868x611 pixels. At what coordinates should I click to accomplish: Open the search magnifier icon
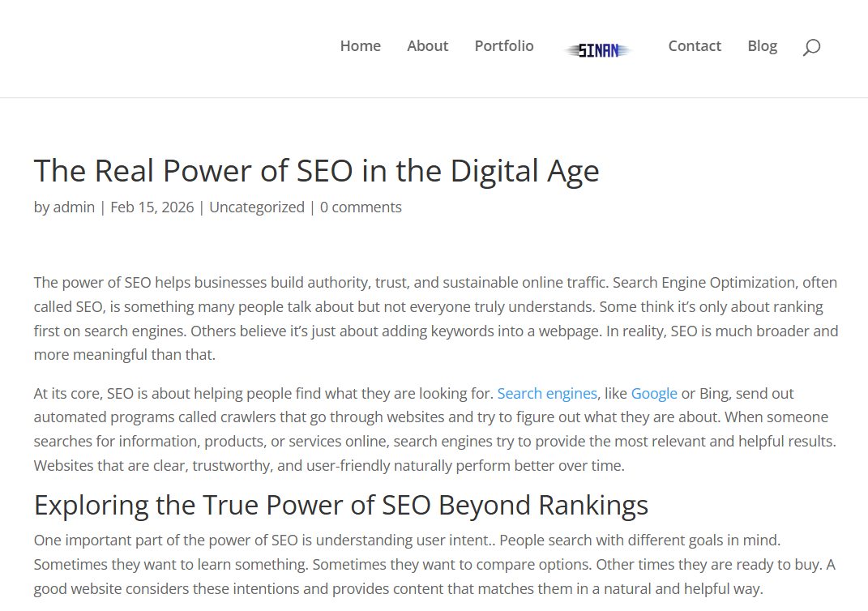pos(811,47)
